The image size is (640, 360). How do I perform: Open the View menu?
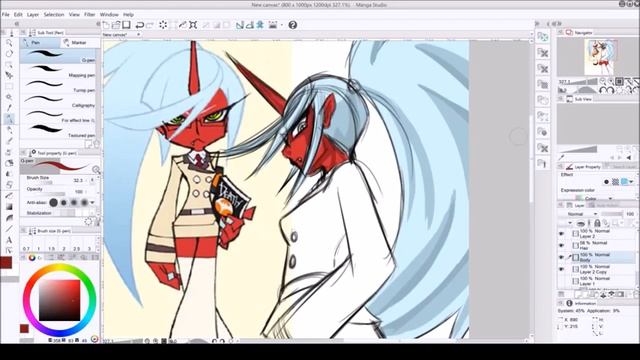(x=74, y=15)
